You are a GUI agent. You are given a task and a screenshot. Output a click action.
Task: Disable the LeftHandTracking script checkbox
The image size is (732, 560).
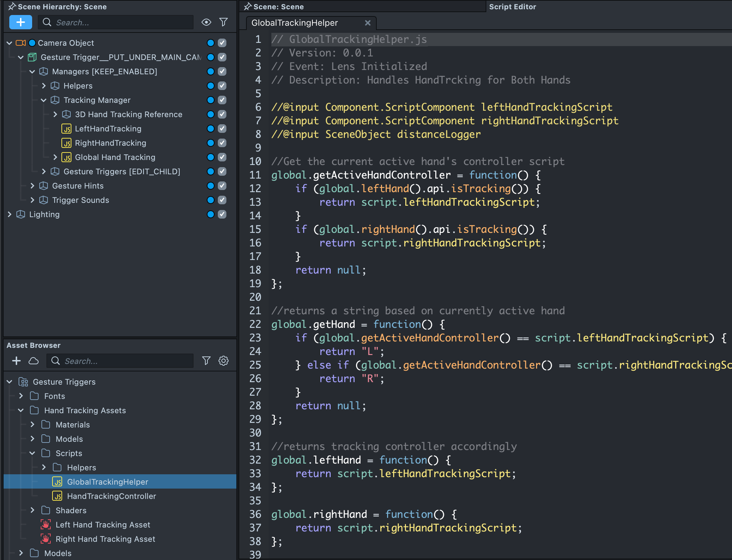tap(222, 129)
